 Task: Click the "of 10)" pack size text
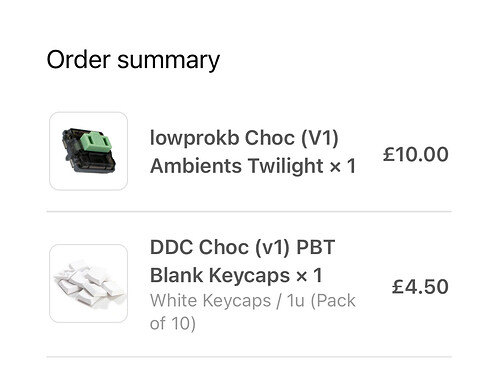point(173,323)
